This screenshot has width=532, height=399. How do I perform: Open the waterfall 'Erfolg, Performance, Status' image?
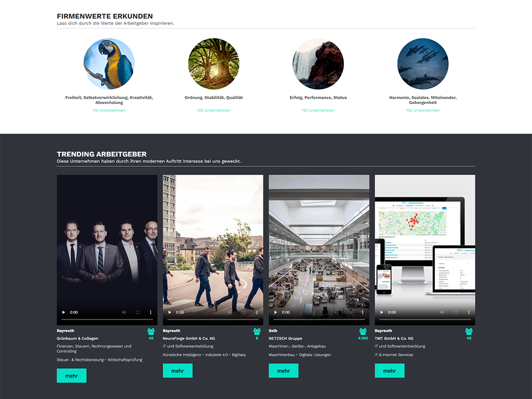click(x=318, y=64)
